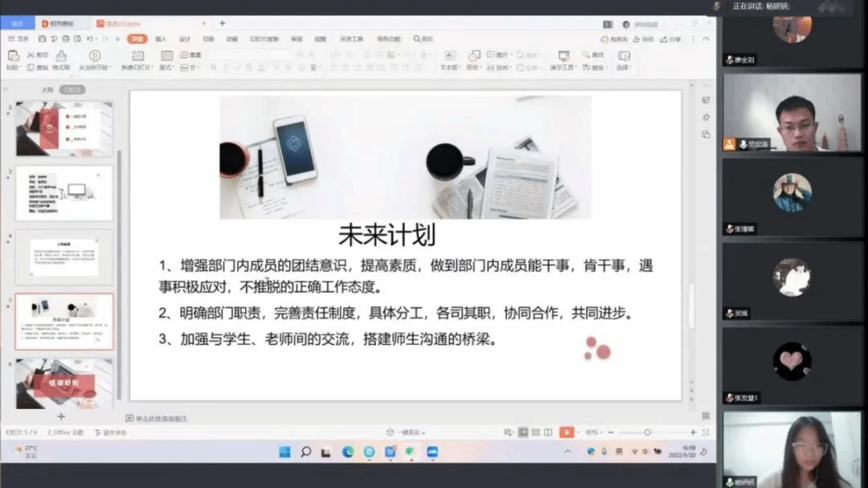868x488 pixels.
Task: Click the orange slideshow play button in status bar
Action: [567, 433]
